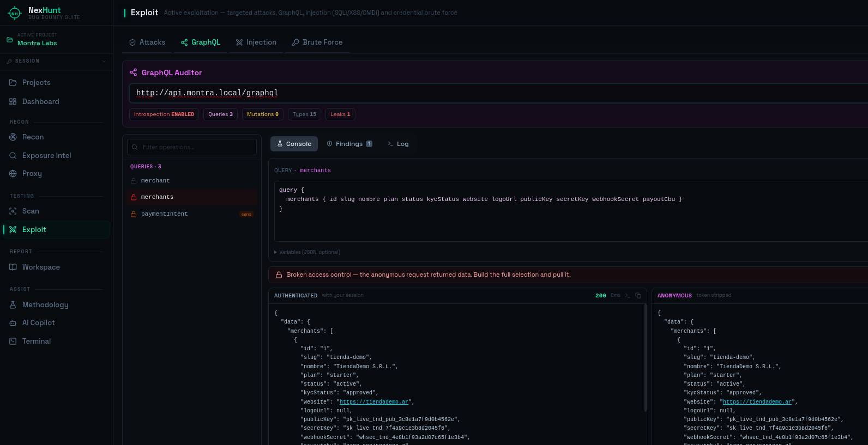Click the Scan icon in sidebar

pos(13,211)
